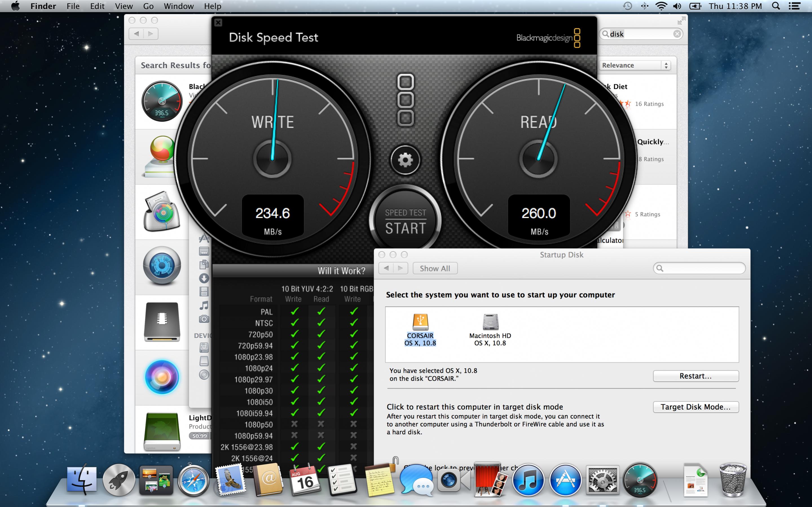
Task: Click the clock showing Thu 11:38 PM
Action: 736,6
